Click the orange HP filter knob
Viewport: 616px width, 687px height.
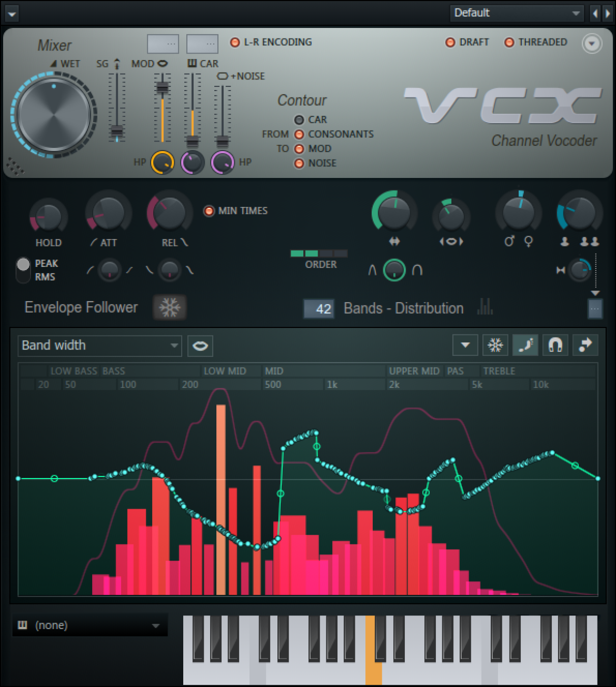163,162
